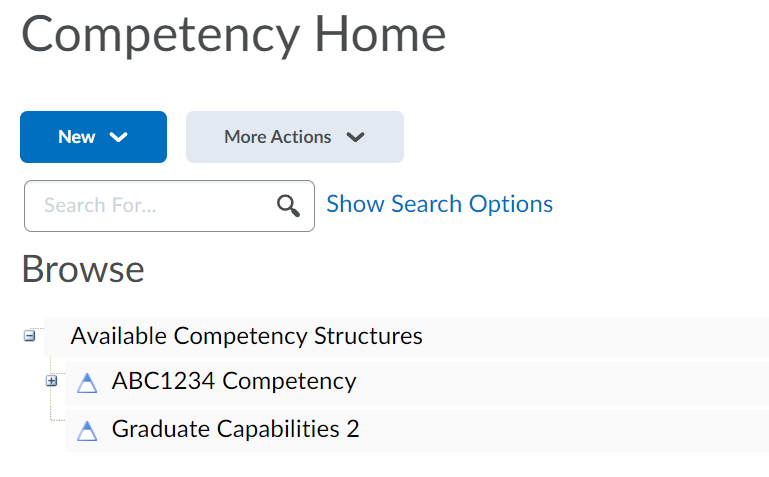
Task: Click the Show Search Options link
Action: click(x=439, y=204)
